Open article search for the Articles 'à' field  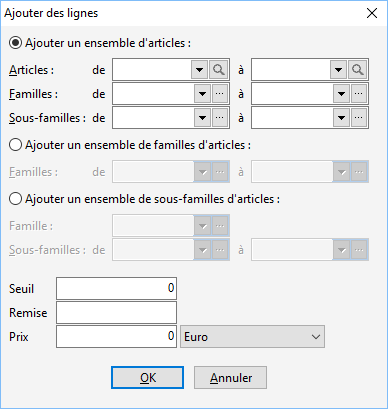click(358, 70)
